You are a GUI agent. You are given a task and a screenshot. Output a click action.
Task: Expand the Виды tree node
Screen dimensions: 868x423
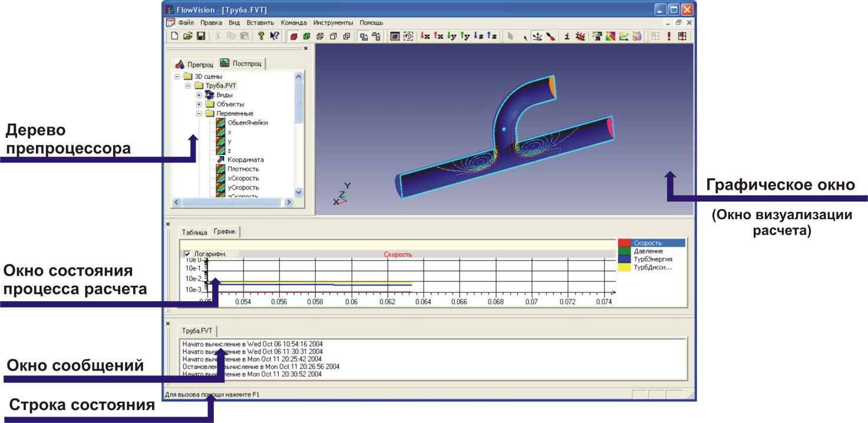[199, 95]
